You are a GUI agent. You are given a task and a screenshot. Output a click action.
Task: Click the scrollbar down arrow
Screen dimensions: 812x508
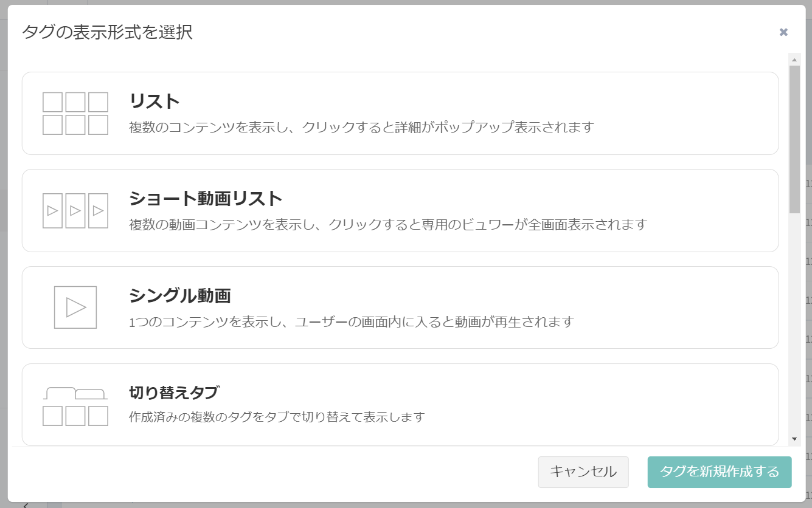[x=794, y=439]
